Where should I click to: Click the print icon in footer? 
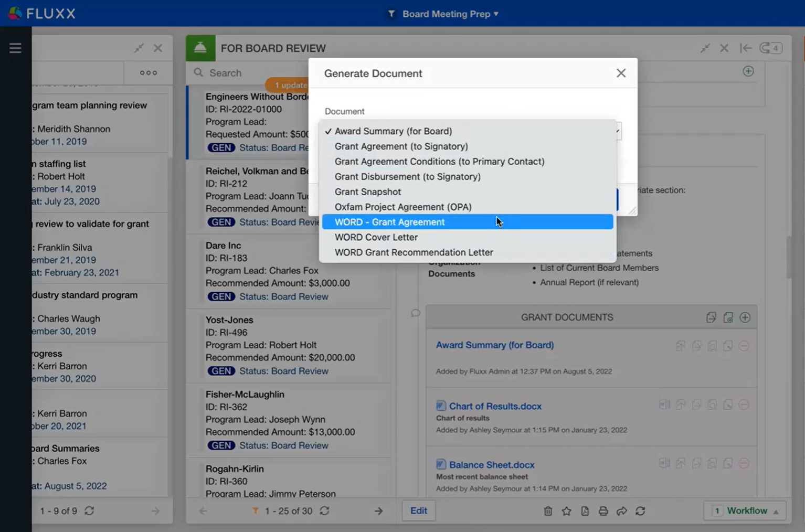603,511
